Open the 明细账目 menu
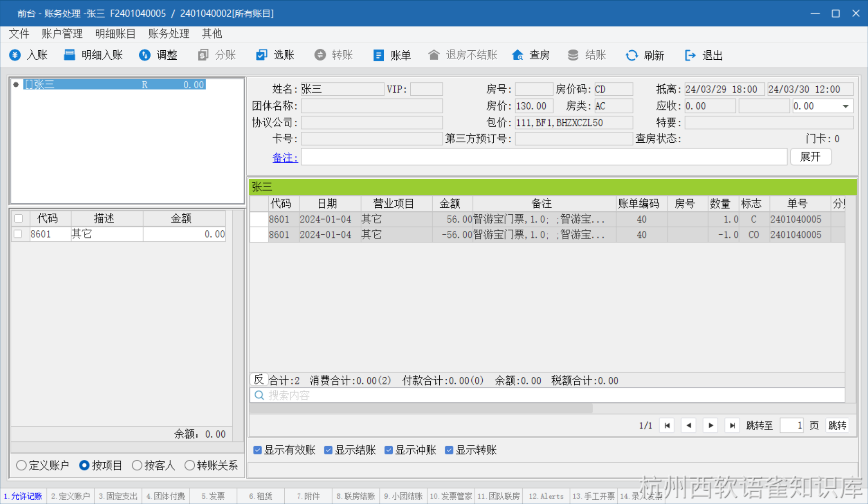Viewport: 868px width, 504px height. point(116,34)
